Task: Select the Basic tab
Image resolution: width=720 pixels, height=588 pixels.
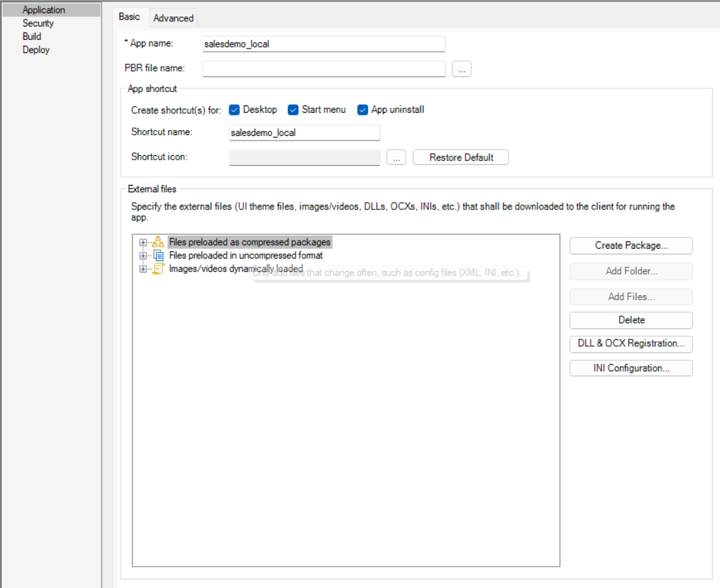Action: (x=129, y=17)
